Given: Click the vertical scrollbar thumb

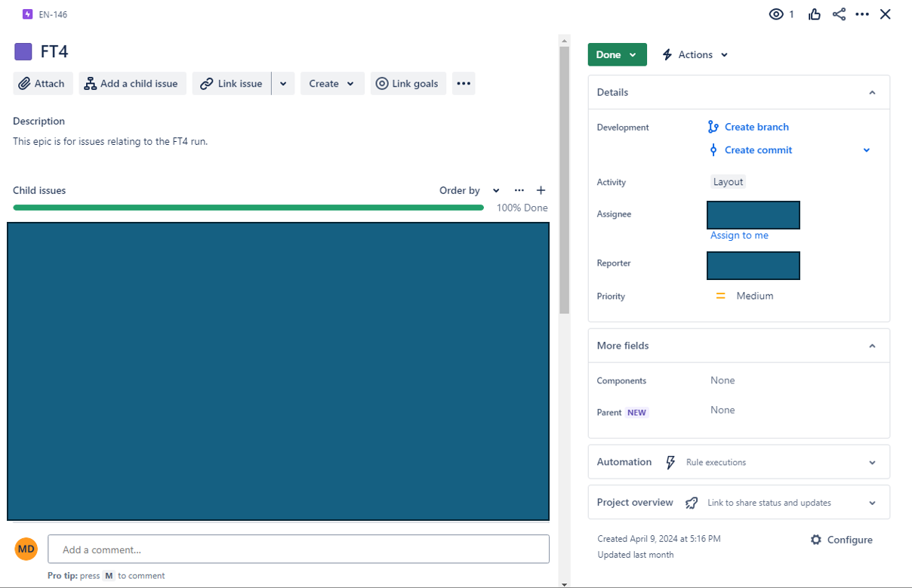Looking at the screenshot, I should pyautogui.click(x=564, y=180).
